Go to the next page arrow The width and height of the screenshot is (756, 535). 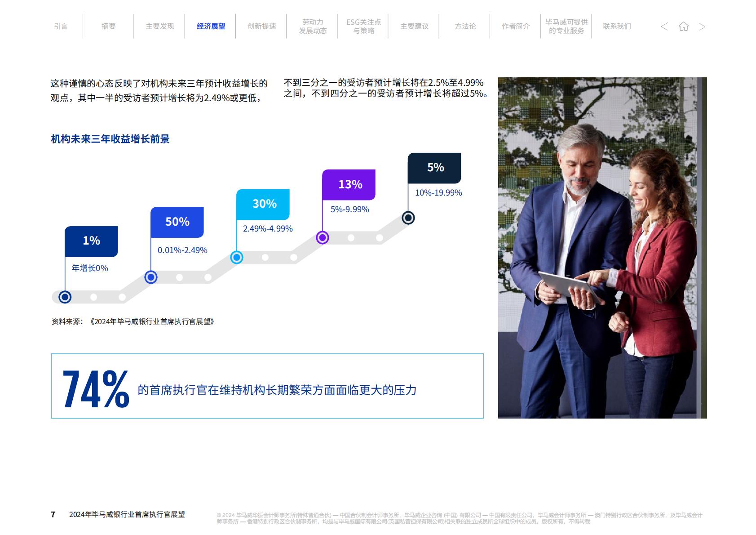click(703, 27)
